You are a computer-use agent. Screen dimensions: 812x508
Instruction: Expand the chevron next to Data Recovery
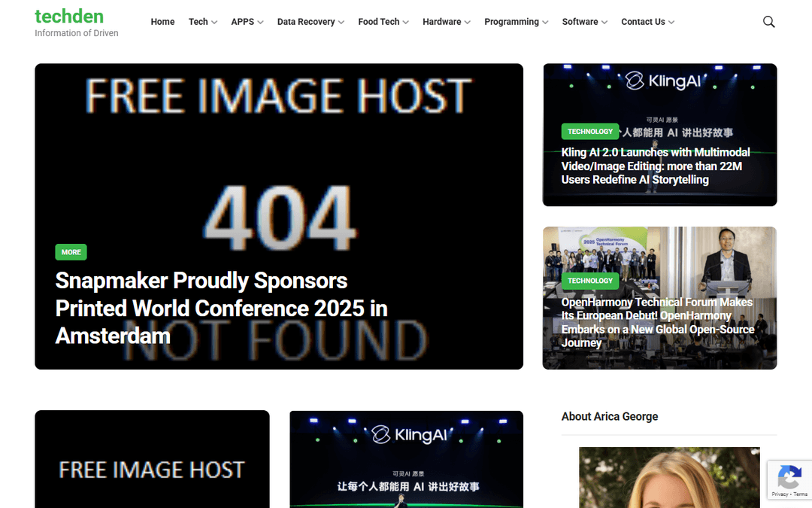(x=341, y=23)
